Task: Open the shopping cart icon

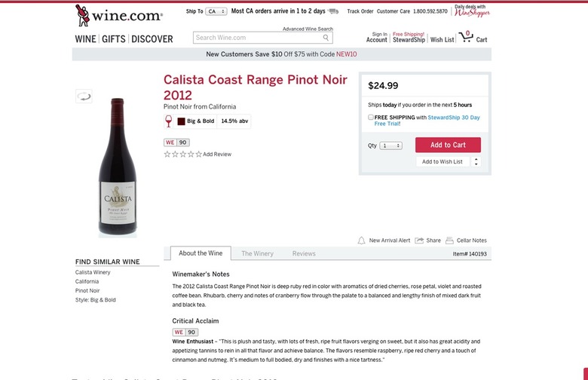Action: pyautogui.click(x=466, y=36)
